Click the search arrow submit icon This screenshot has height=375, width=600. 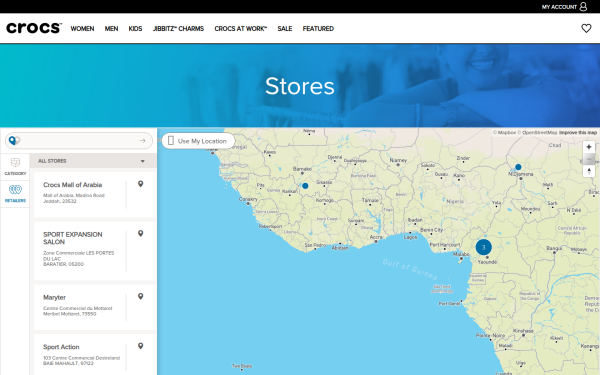pyautogui.click(x=142, y=141)
